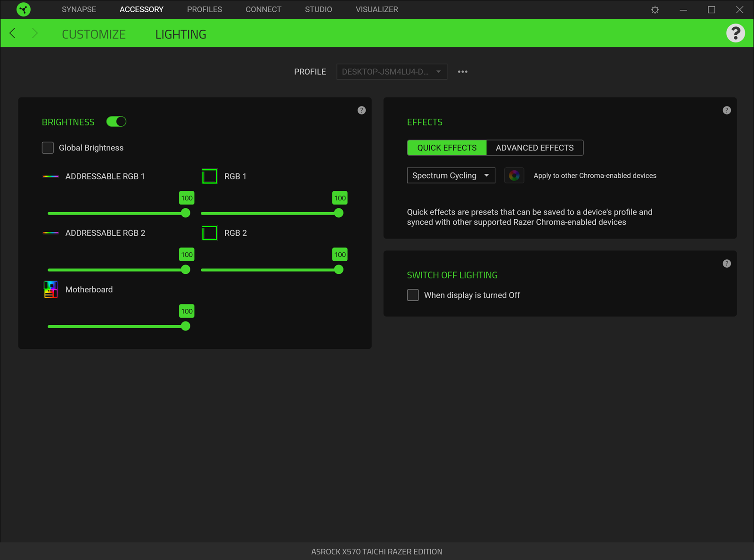The height and width of the screenshot is (560, 754).
Task: Click the Motherboard brightness value 100
Action: [187, 311]
